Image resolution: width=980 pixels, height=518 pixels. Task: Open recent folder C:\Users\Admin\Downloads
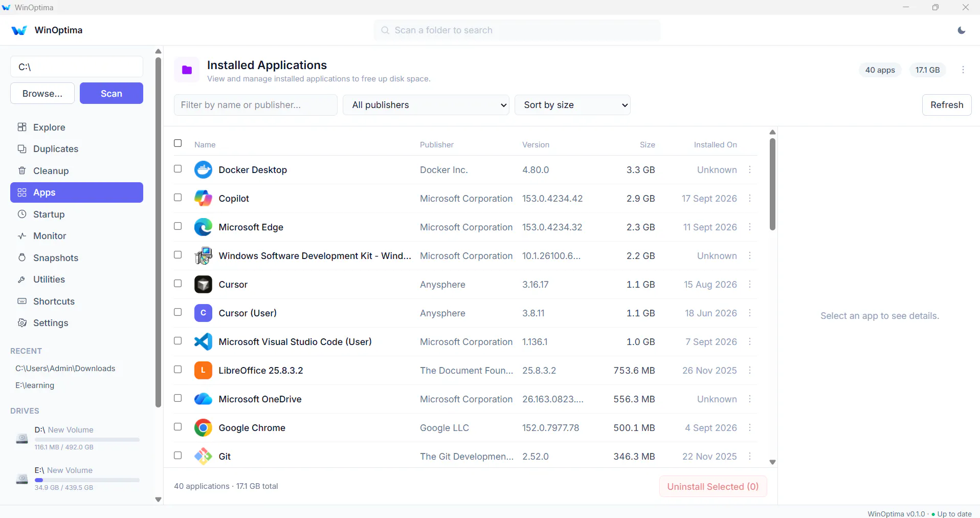pyautogui.click(x=65, y=369)
